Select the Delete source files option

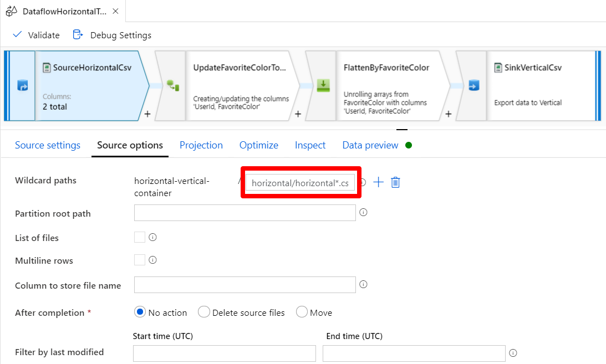click(x=204, y=312)
